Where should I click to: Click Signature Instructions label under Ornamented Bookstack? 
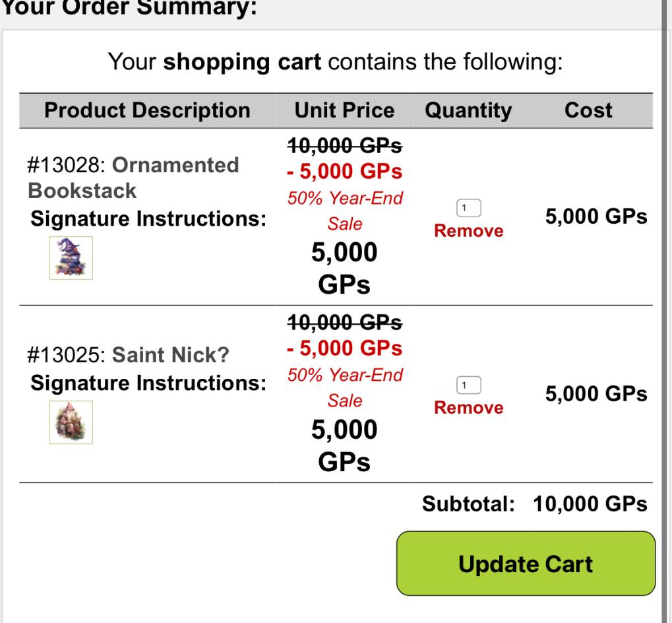coord(148,218)
